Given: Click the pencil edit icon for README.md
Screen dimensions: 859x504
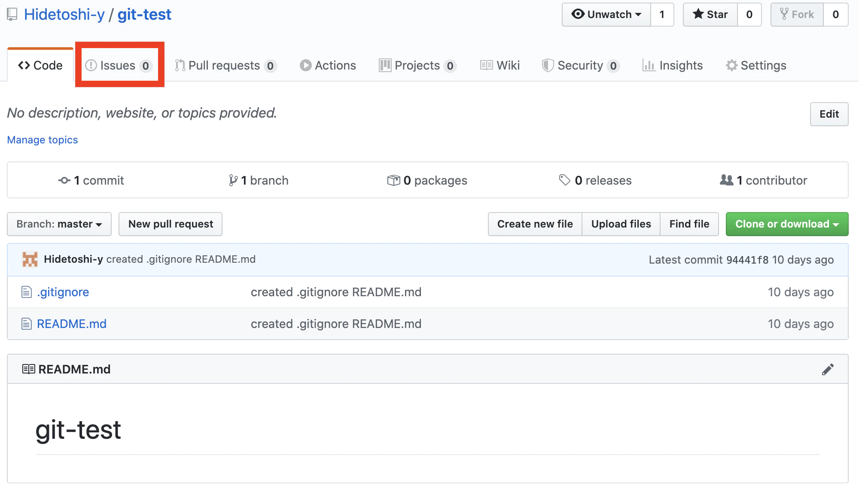Looking at the screenshot, I should click(x=828, y=369).
